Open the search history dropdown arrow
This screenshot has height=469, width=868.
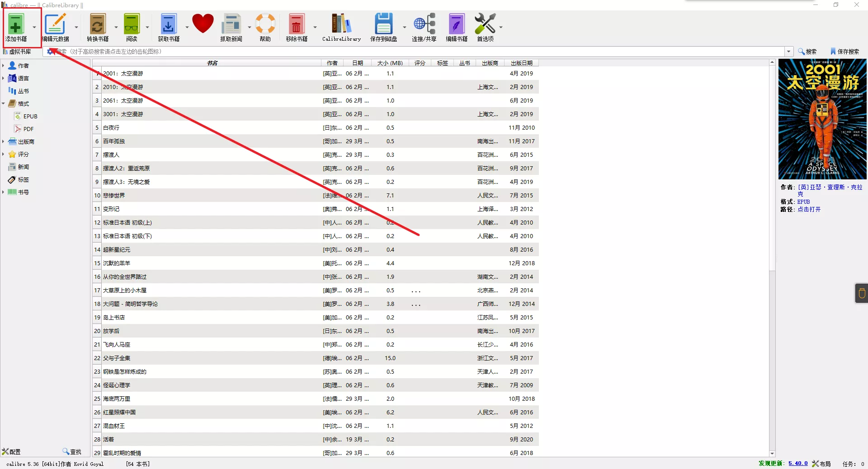tap(788, 52)
